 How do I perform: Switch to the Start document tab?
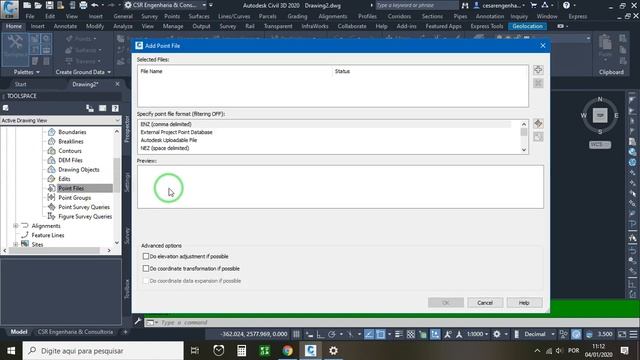click(x=20, y=84)
